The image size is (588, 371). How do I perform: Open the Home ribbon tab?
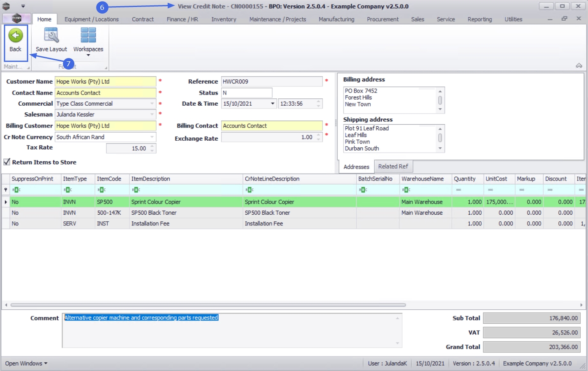coord(44,19)
